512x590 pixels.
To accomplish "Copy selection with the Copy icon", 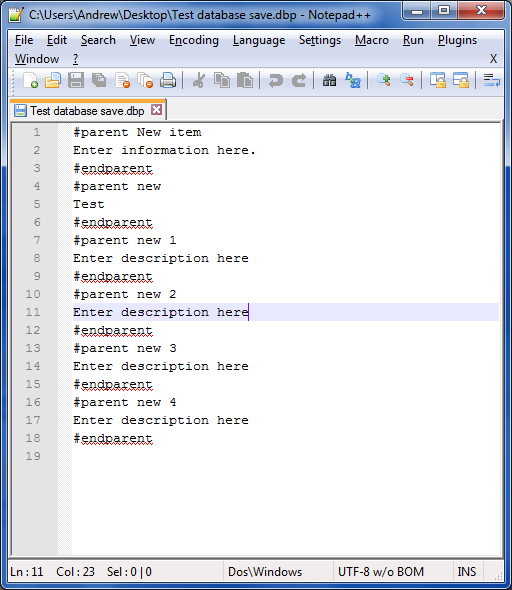I will pos(222,80).
